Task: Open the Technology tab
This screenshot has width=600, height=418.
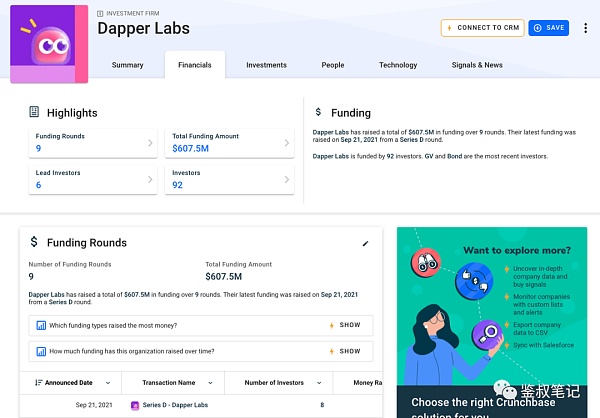Action: [398, 65]
